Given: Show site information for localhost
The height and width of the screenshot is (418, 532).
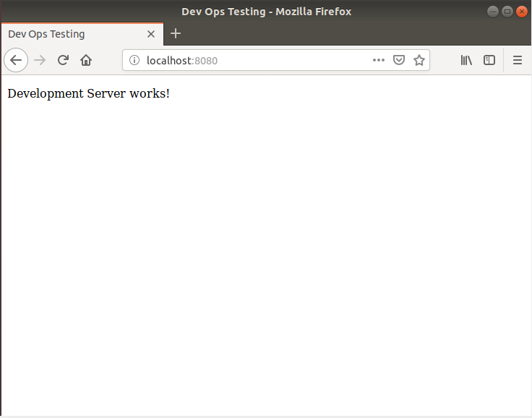Looking at the screenshot, I should pos(134,61).
